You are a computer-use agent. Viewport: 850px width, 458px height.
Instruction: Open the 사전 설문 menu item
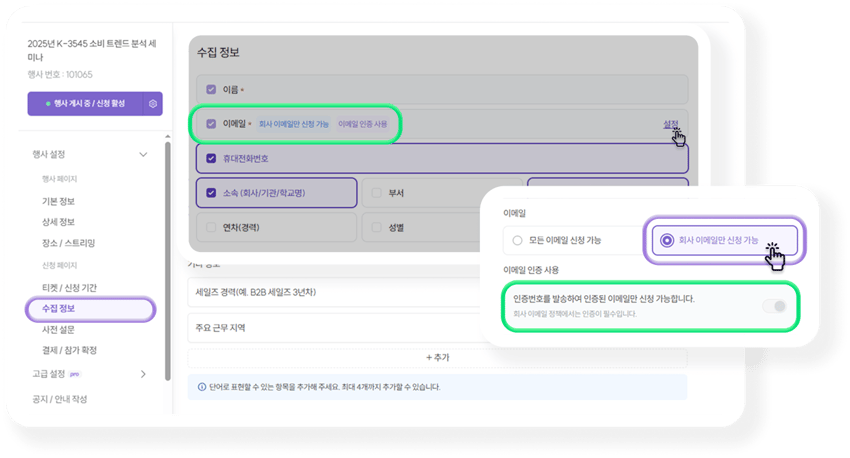click(x=59, y=330)
